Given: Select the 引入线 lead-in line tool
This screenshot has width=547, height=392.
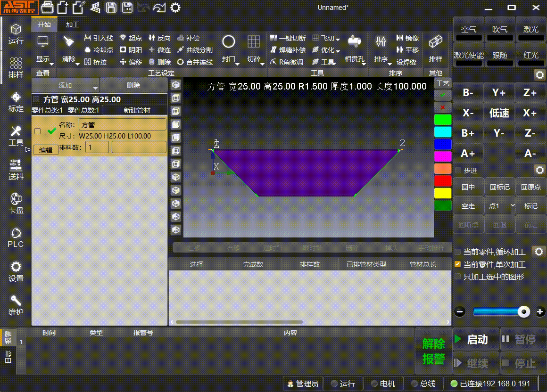Looking at the screenshot, I should click(x=99, y=38).
